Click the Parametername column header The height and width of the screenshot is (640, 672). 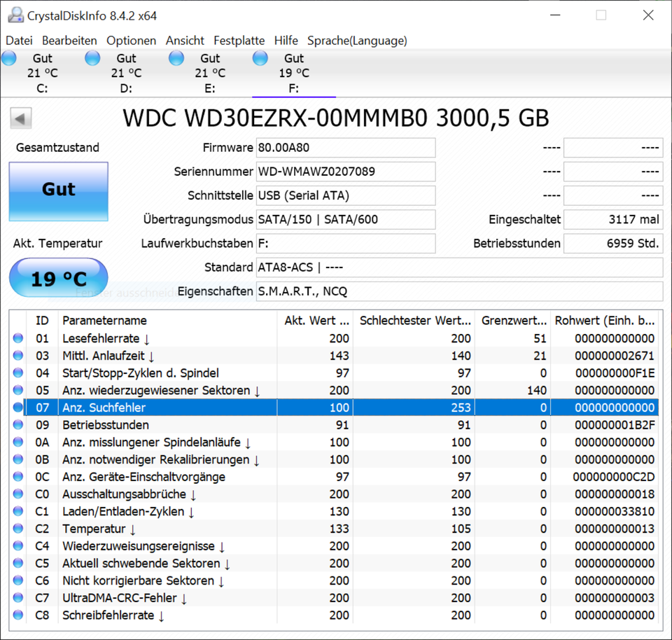click(x=167, y=320)
